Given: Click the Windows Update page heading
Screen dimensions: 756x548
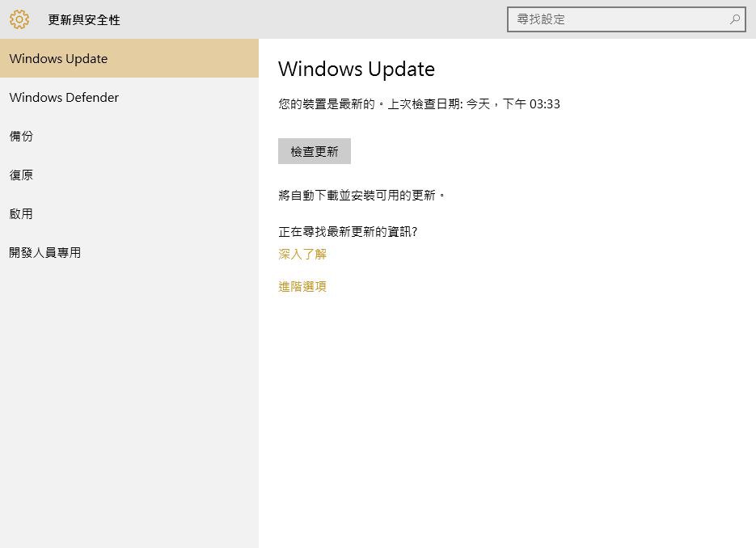Looking at the screenshot, I should pyautogui.click(x=357, y=69).
